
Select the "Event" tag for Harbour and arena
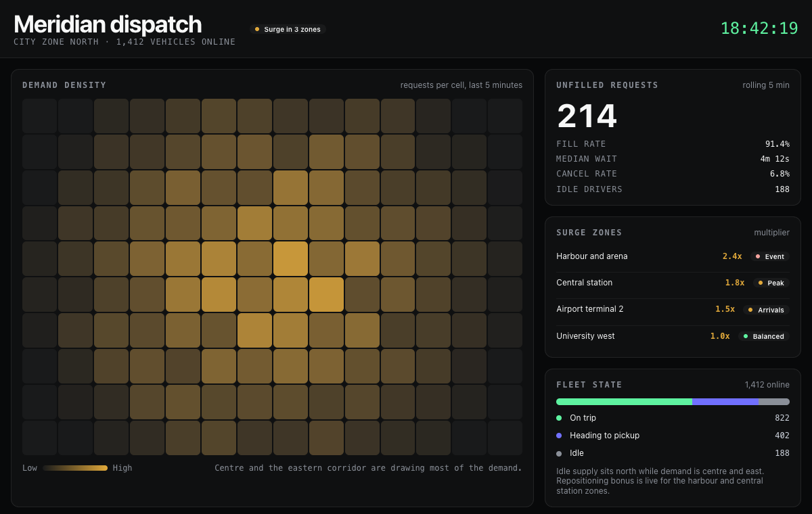(769, 257)
